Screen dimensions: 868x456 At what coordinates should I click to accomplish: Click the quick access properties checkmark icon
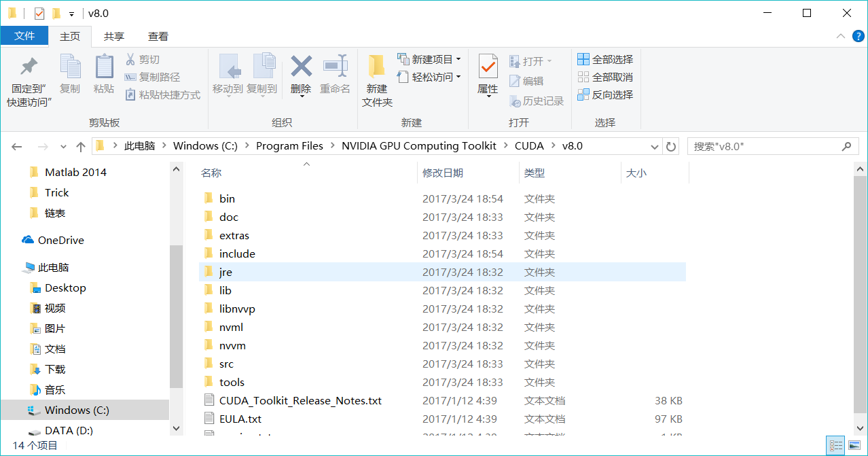(39, 14)
